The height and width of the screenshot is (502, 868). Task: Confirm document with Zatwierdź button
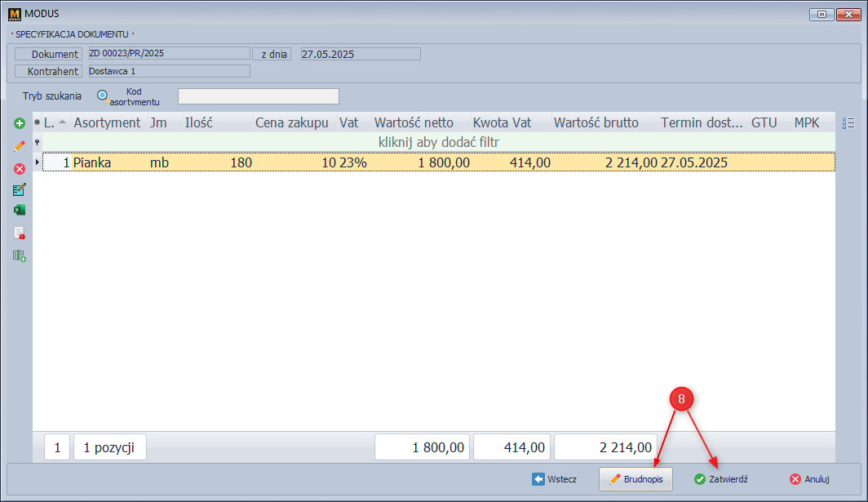721,479
